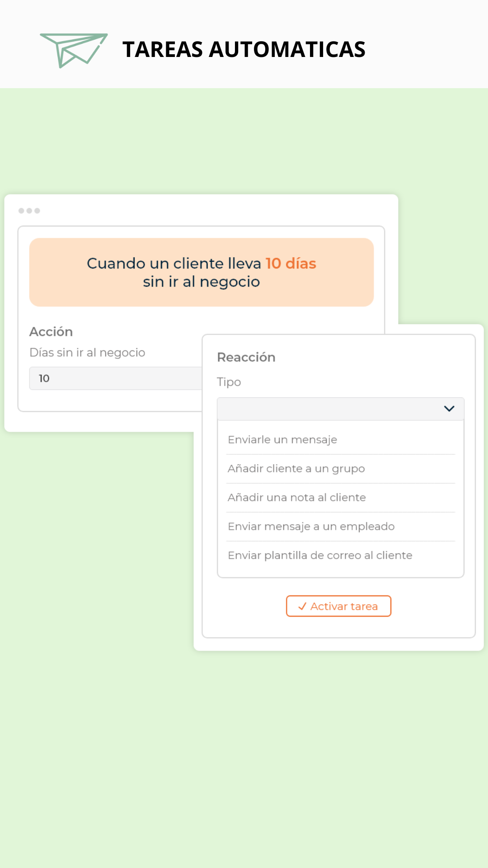This screenshot has height=868, width=488.
Task: Click the orange trigger summary banner
Action: [202, 272]
